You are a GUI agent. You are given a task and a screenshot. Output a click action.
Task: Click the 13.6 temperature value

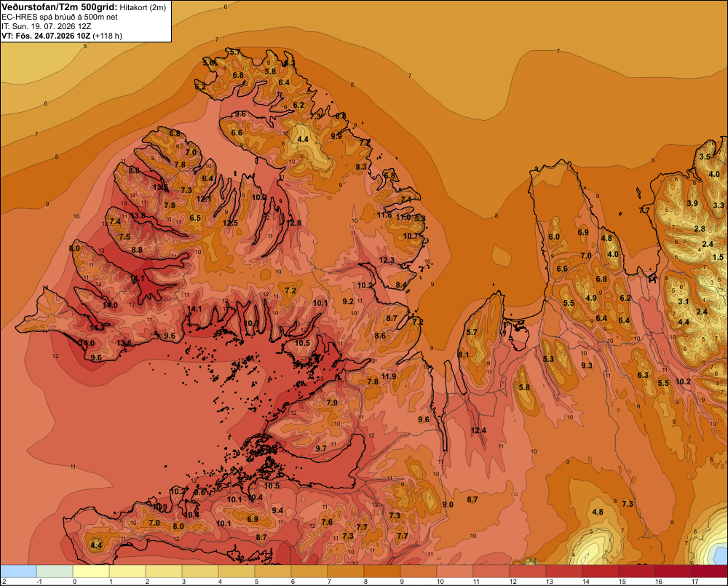tap(124, 343)
